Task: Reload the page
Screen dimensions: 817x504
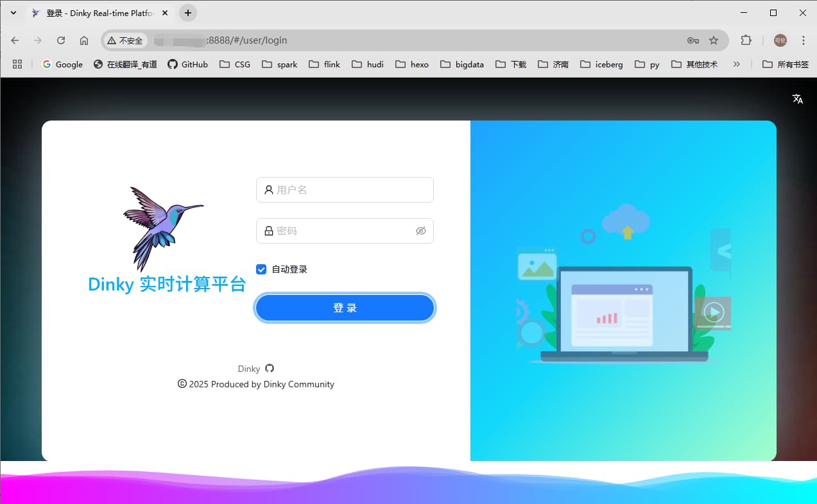Action: (x=61, y=40)
